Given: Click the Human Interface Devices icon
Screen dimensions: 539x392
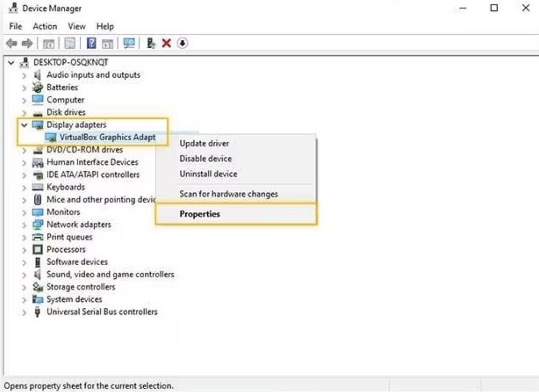Looking at the screenshot, I should [38, 163].
